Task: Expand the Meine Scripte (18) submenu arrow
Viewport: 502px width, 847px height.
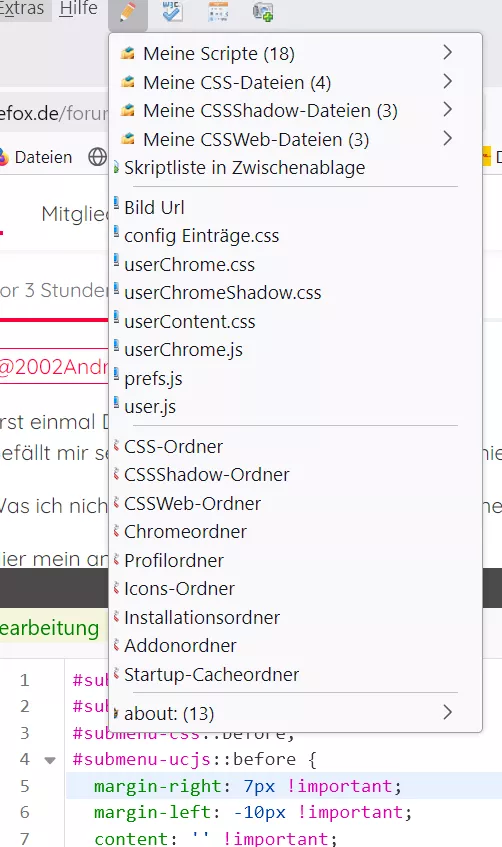Action: coord(447,52)
